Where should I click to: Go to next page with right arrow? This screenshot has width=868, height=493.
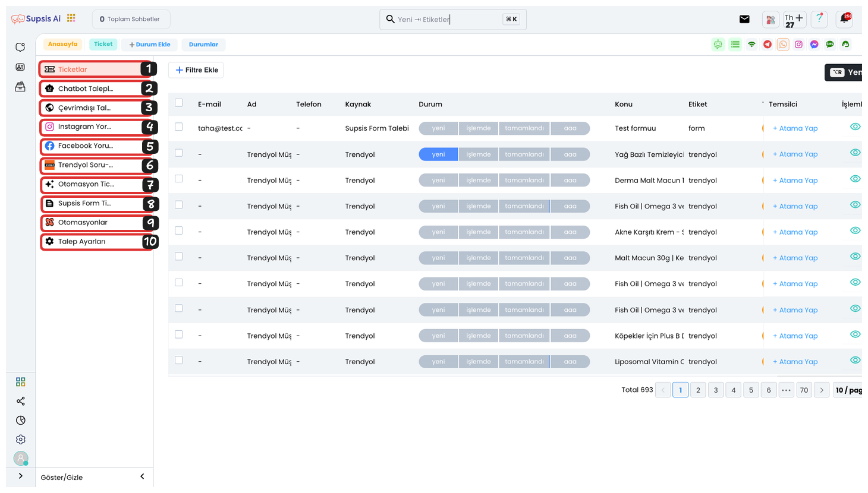822,390
